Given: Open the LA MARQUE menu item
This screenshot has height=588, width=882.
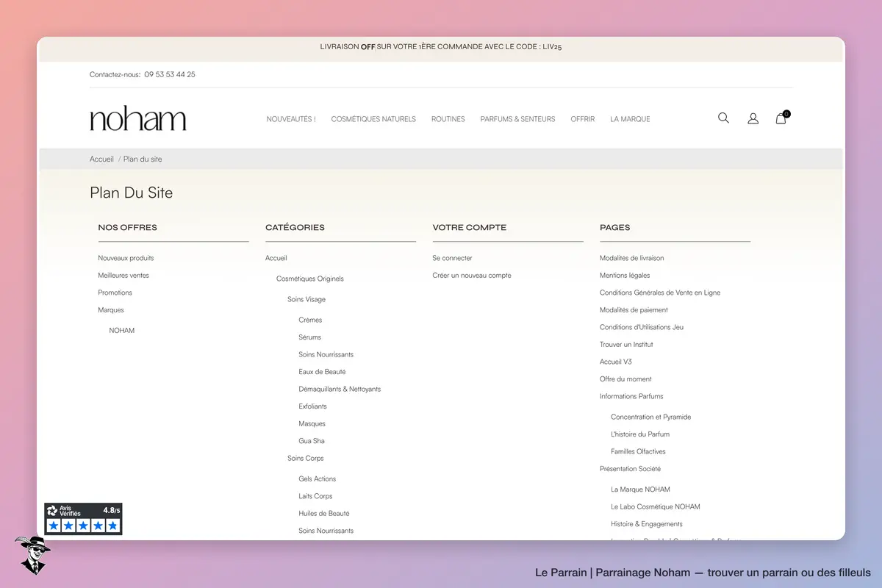Looking at the screenshot, I should (630, 119).
